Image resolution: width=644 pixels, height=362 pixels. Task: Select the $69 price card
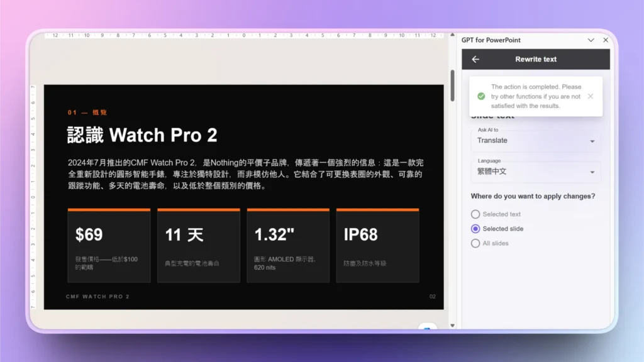pyautogui.click(x=109, y=246)
